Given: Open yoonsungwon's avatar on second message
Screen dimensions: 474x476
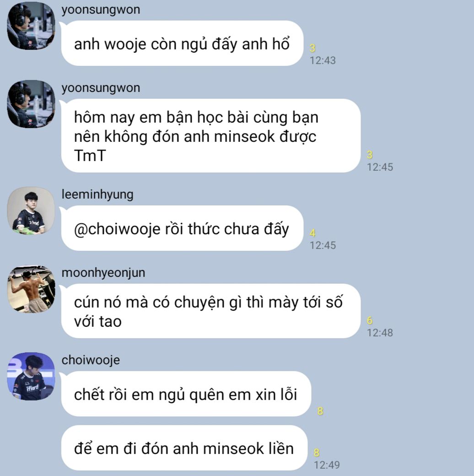Looking at the screenshot, I should (x=31, y=104).
